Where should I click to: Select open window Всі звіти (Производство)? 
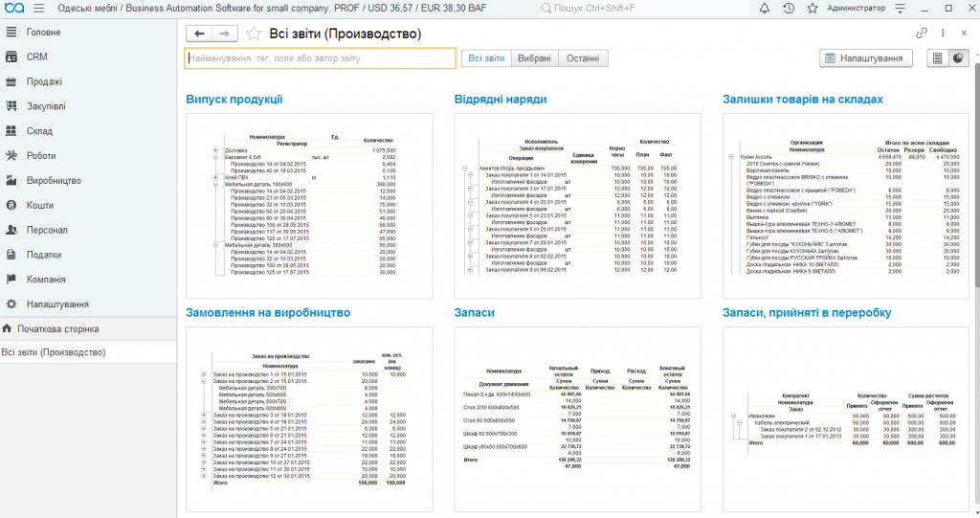click(88, 352)
